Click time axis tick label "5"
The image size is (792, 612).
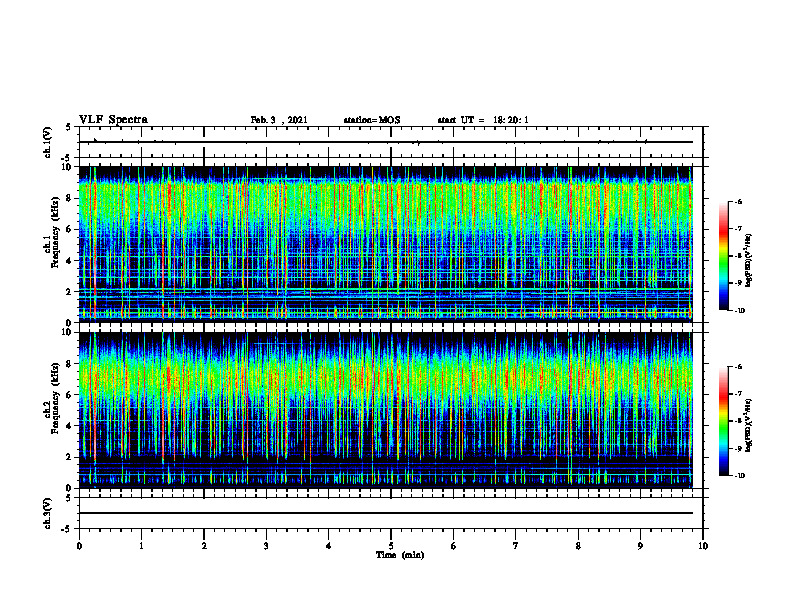point(391,546)
